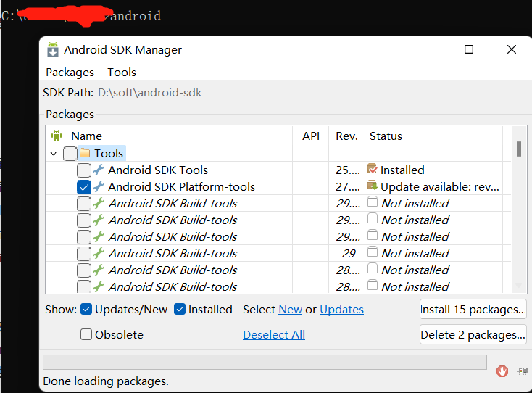
Task: Click the scroll-down arrow of the package list
Action: point(519,286)
